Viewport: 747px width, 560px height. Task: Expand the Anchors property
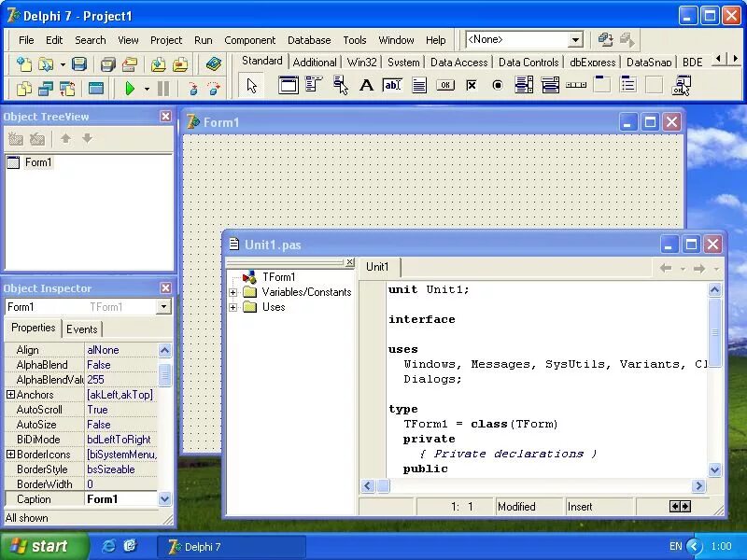tap(10, 394)
